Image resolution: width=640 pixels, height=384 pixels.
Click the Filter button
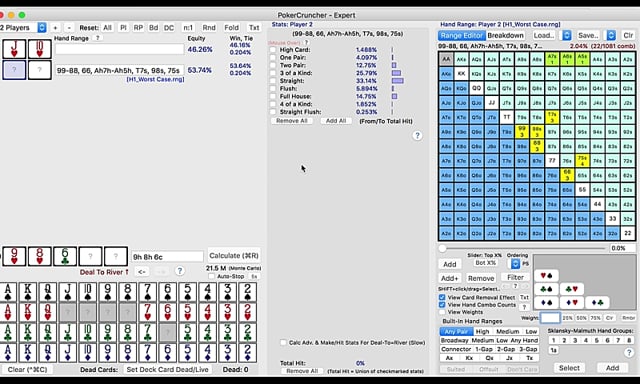pos(516,277)
